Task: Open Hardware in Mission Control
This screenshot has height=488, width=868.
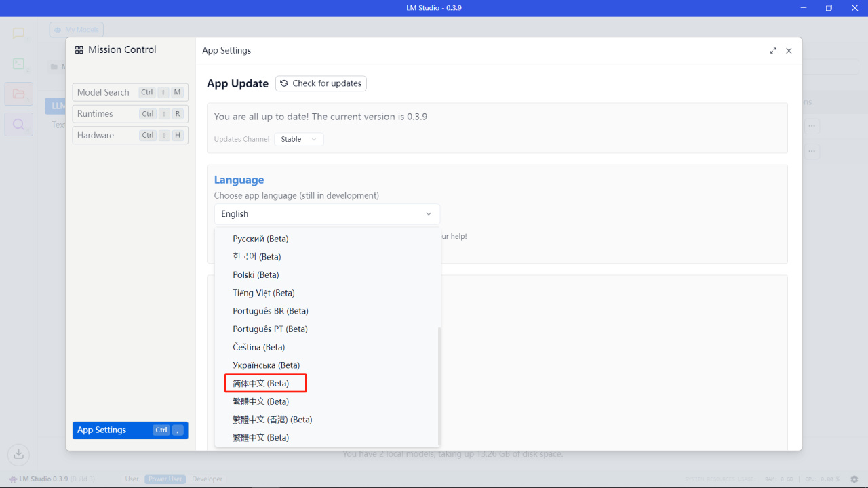Action: coord(130,136)
